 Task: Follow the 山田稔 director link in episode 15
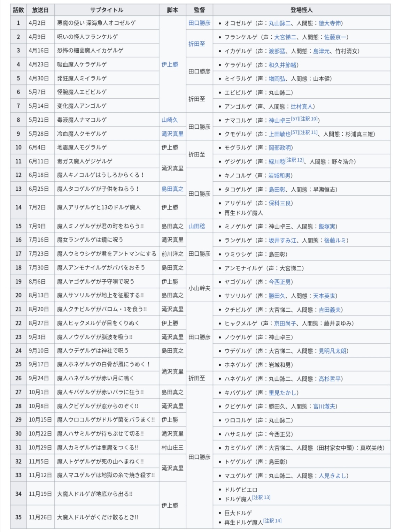click(197, 226)
